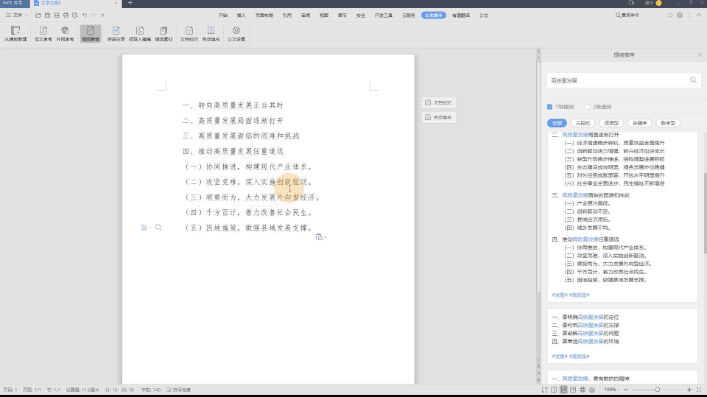Open a new tab with the plus button
Image resolution: width=707 pixels, height=397 pixels.
130,3
